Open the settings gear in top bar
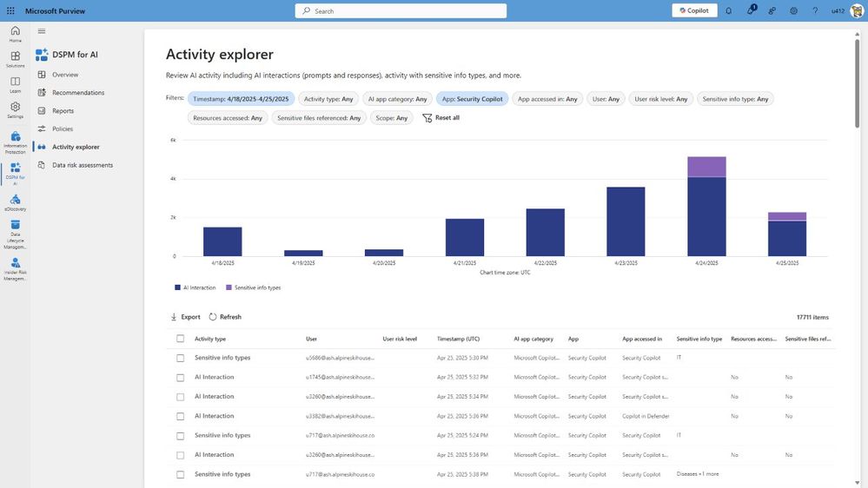Screen dimensions: 868x488 coord(793,10)
